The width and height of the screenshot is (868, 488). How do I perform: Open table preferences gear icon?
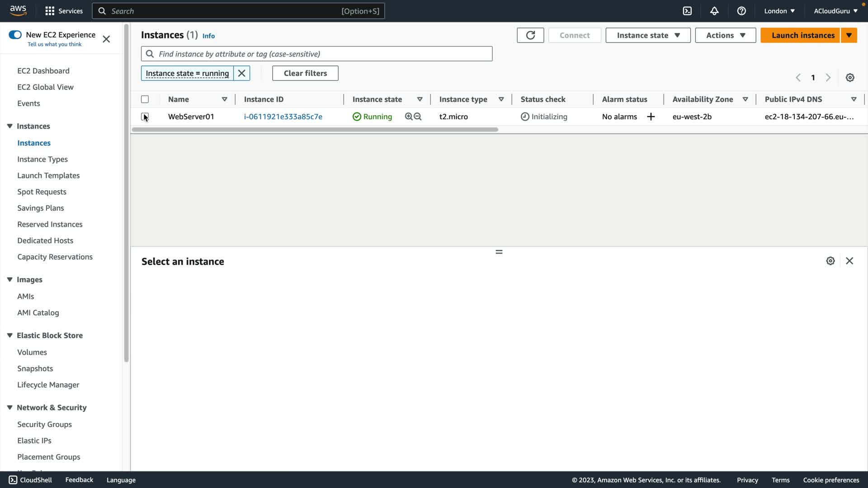(x=850, y=78)
